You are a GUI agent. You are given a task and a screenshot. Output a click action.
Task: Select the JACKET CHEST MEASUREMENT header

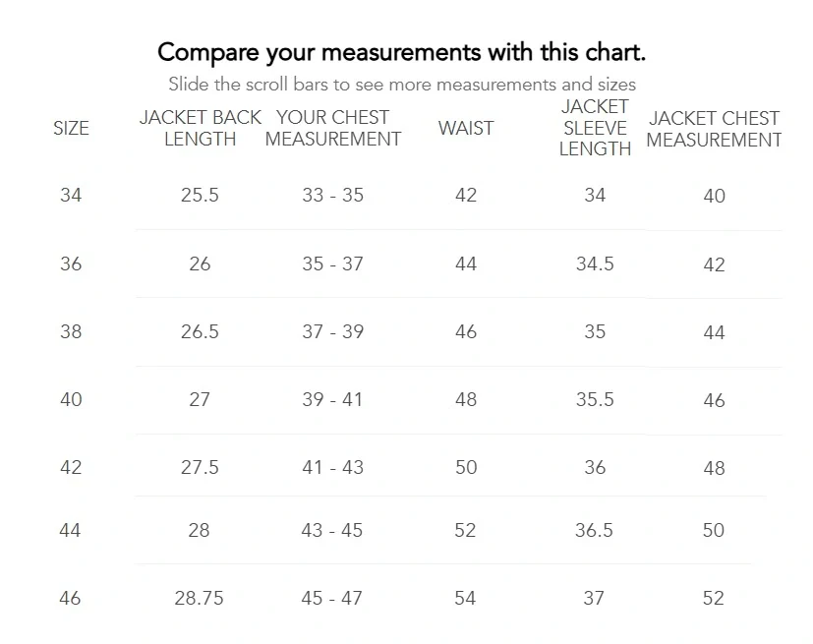tap(714, 129)
